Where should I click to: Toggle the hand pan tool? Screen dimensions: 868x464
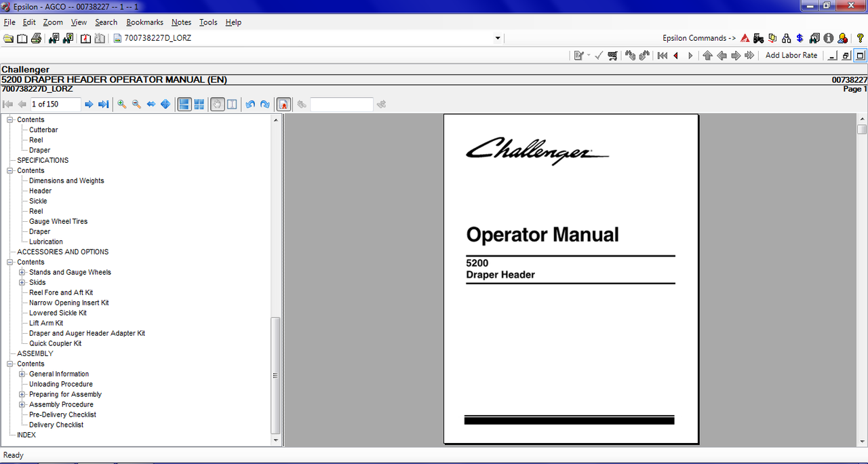pyautogui.click(x=217, y=104)
